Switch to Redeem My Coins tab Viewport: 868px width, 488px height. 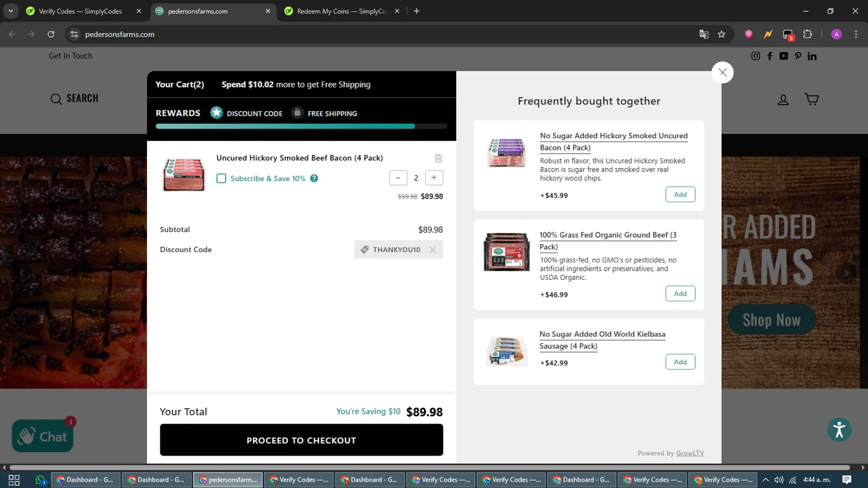click(x=341, y=11)
